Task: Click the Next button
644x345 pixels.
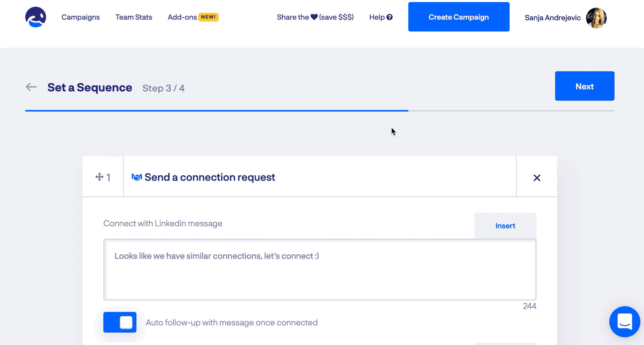Action: (x=585, y=86)
